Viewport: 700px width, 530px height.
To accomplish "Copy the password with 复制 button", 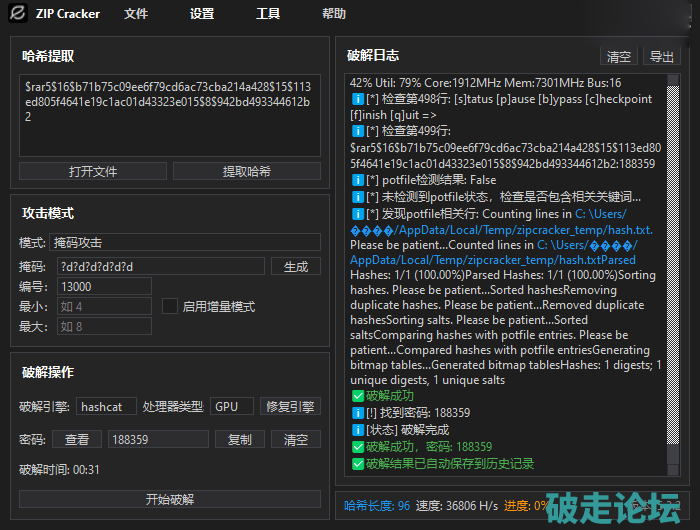I will (x=240, y=439).
